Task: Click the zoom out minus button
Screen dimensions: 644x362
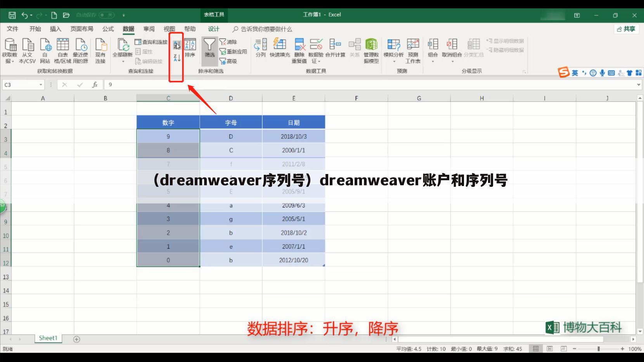Action: tap(575, 349)
